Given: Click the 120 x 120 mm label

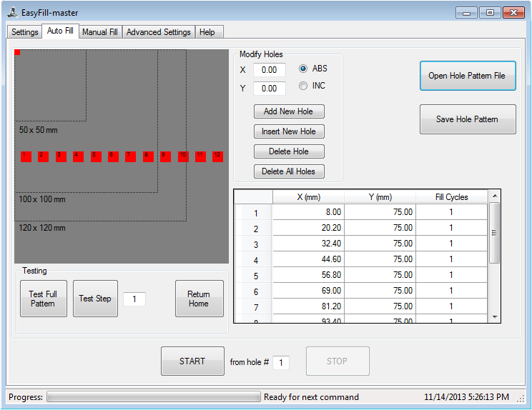Looking at the screenshot, I should point(42,228).
